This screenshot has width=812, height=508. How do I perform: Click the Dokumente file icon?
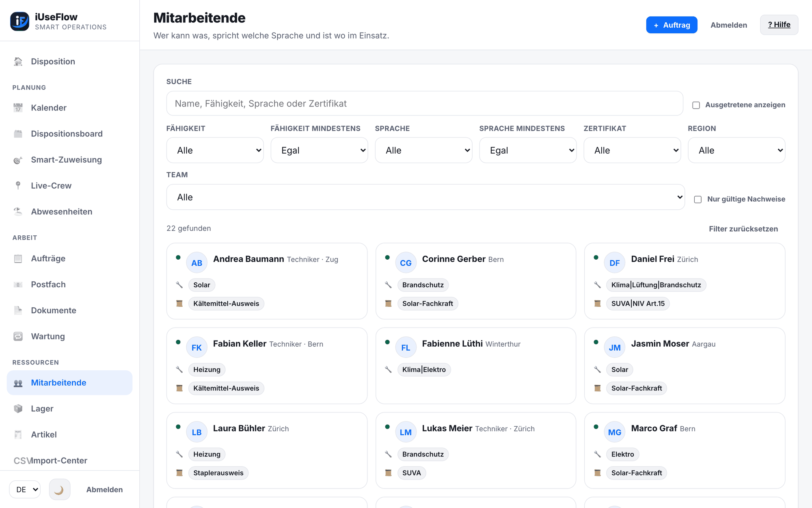coord(18,310)
